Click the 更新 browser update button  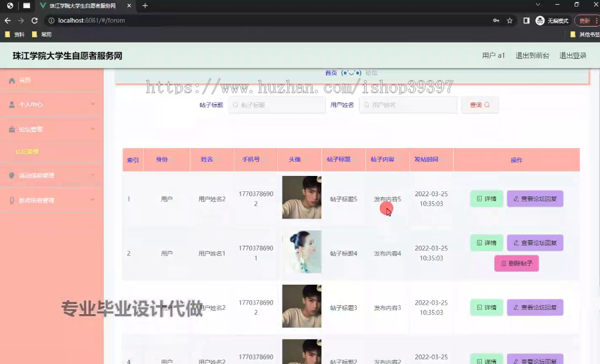point(588,21)
